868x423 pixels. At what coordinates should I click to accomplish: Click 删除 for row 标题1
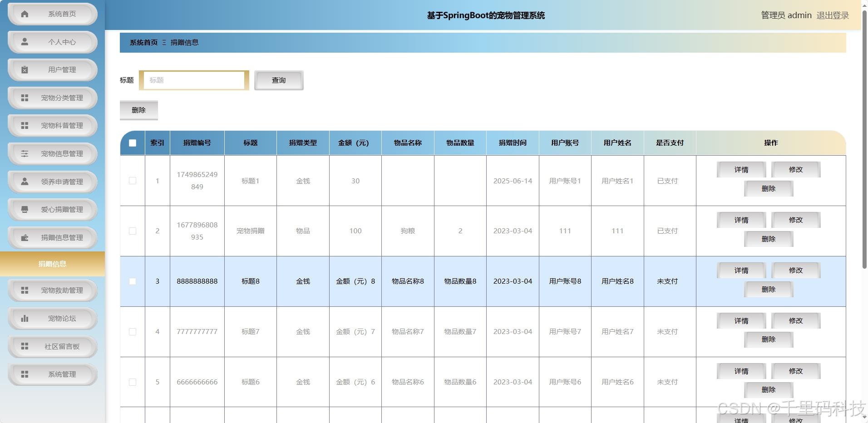[x=769, y=189]
